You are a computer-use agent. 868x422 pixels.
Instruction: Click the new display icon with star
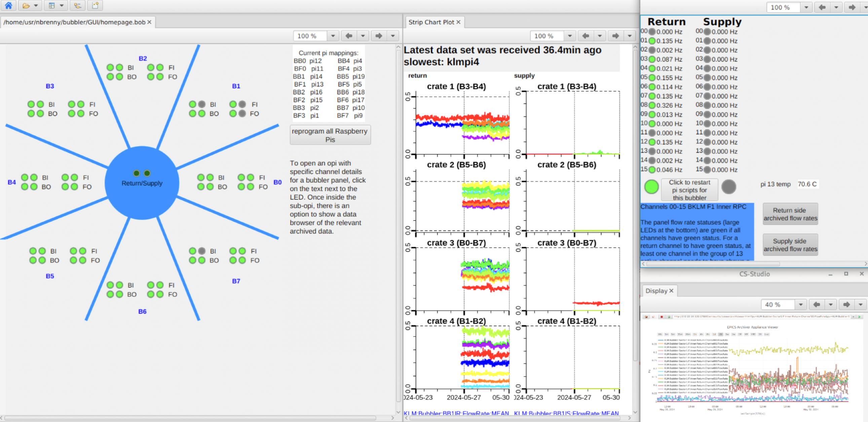(x=96, y=5)
